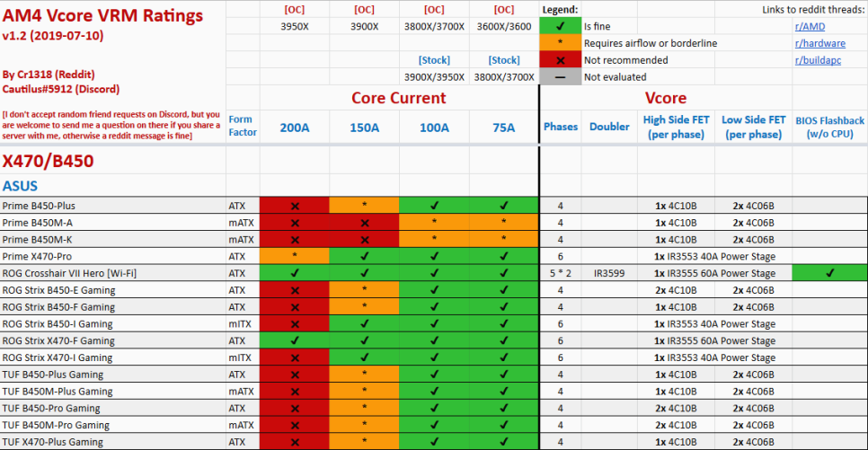This screenshot has height=450, width=868.
Task: Click the 'Links to reddit threads:' label
Action: pyautogui.click(x=812, y=9)
